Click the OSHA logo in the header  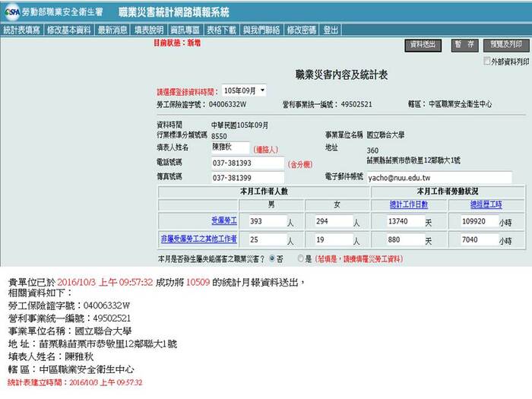[12, 12]
